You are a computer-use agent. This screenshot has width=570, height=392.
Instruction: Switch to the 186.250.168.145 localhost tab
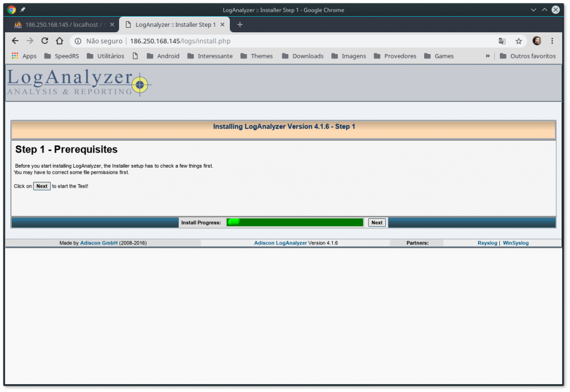click(x=61, y=24)
